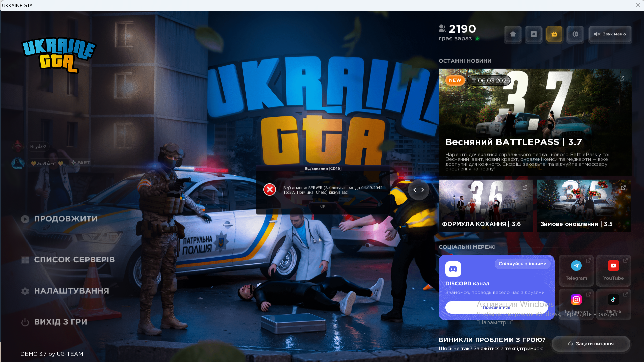Click the gear icon beside НАЛАШТУВАННЯ

coord(25,291)
